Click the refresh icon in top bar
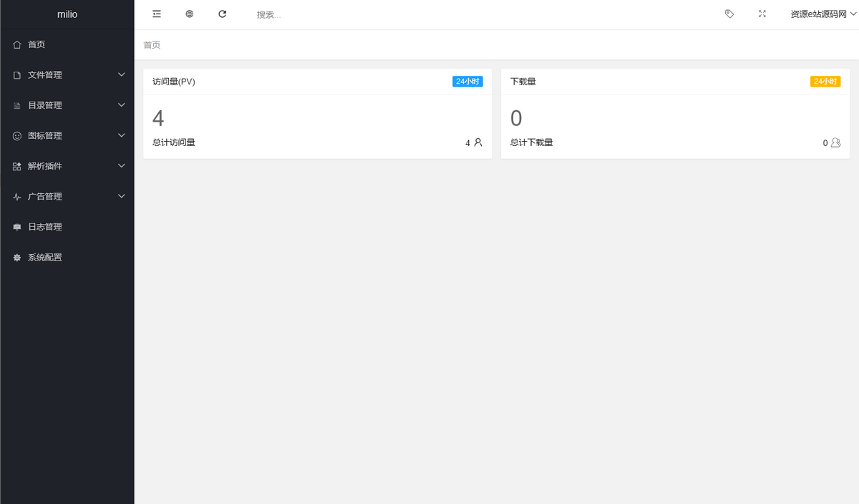Image resolution: width=859 pixels, height=504 pixels. point(223,14)
